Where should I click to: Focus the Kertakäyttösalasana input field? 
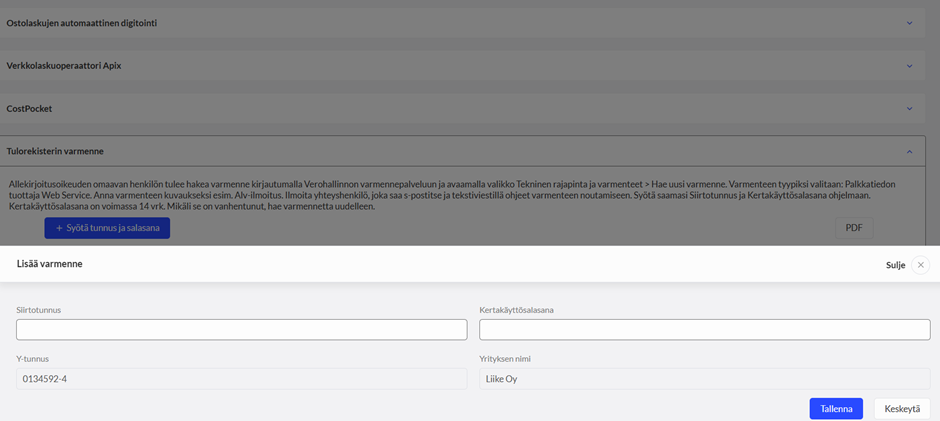click(705, 330)
